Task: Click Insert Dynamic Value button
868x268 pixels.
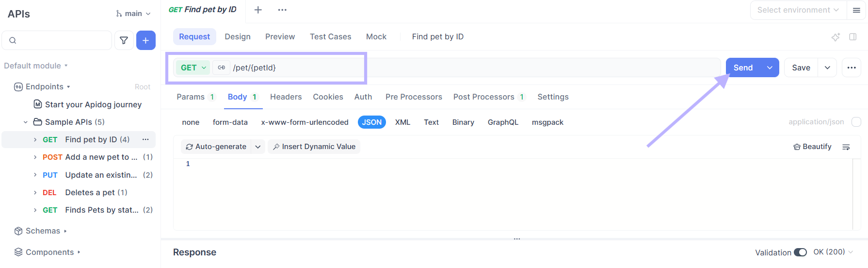Action: click(x=314, y=147)
